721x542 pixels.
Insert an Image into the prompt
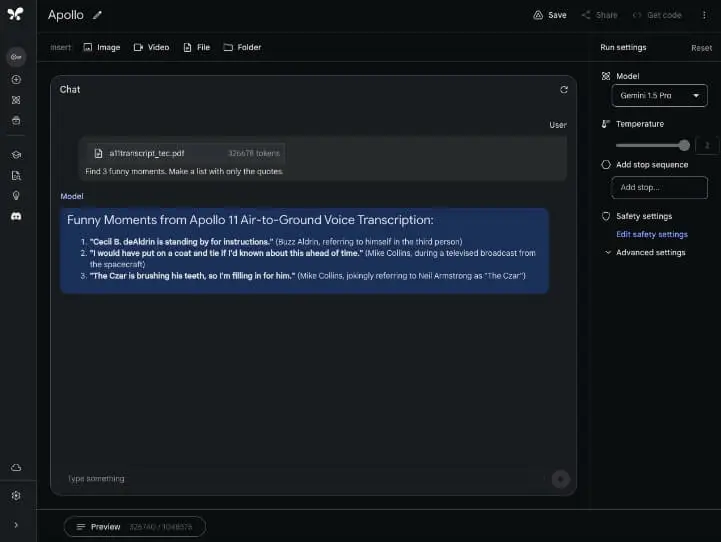click(101, 47)
